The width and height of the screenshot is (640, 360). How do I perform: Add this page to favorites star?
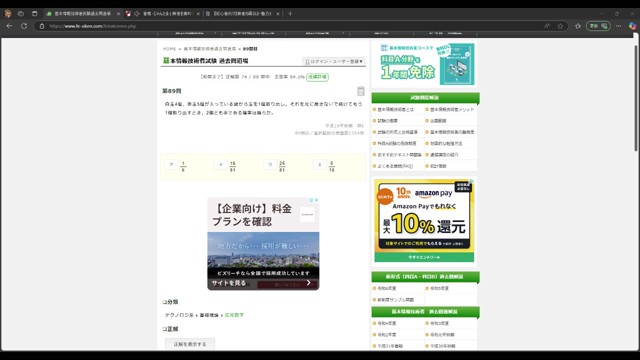560,26
